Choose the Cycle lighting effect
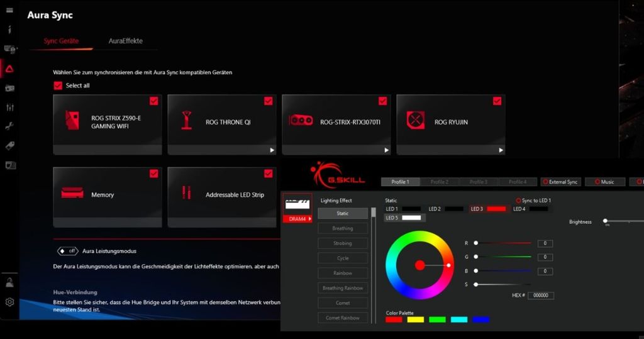644x339 pixels. click(343, 258)
